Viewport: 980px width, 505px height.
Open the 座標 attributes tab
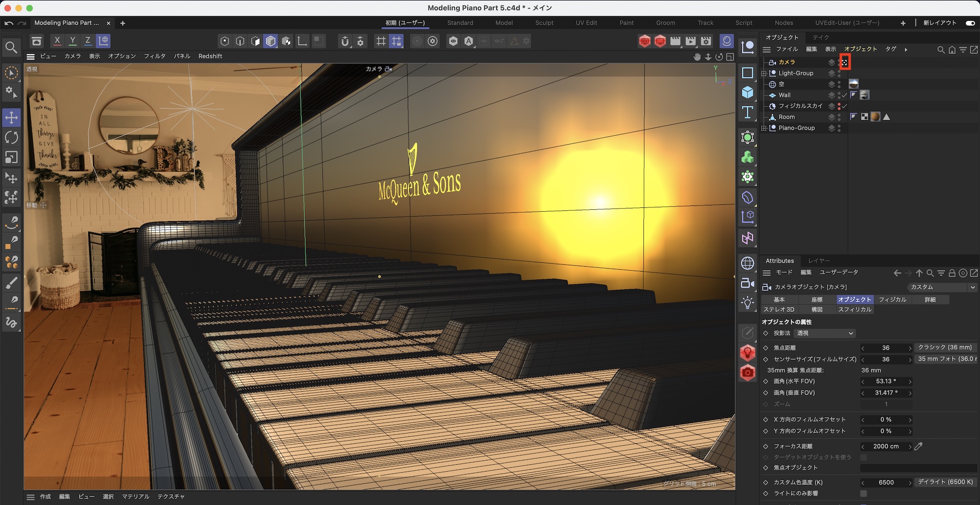[817, 300]
